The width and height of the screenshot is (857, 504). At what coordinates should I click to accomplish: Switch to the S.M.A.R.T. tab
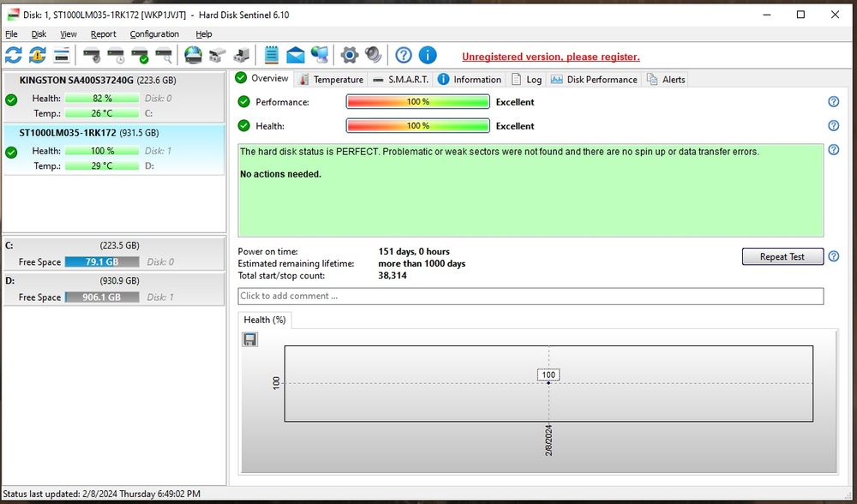401,80
